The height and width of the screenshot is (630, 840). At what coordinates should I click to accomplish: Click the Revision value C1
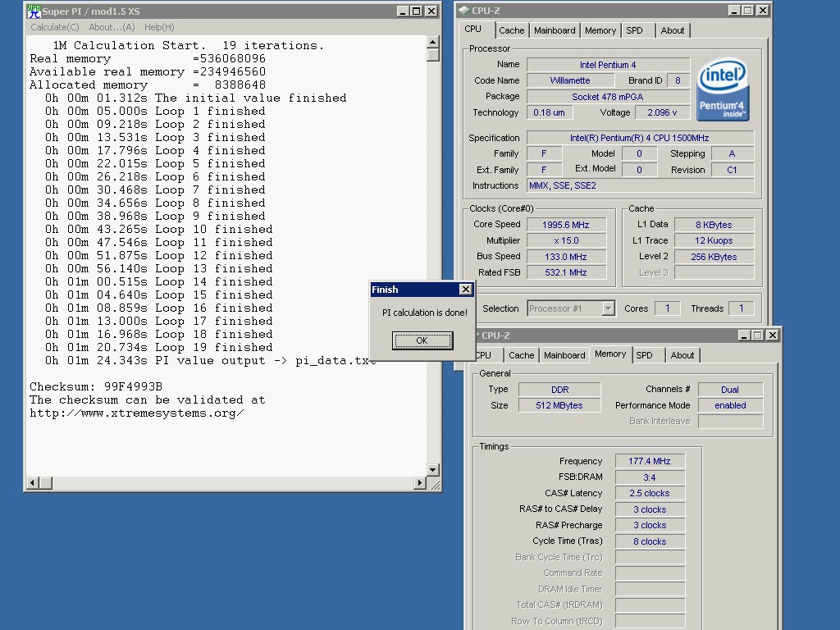point(733,170)
